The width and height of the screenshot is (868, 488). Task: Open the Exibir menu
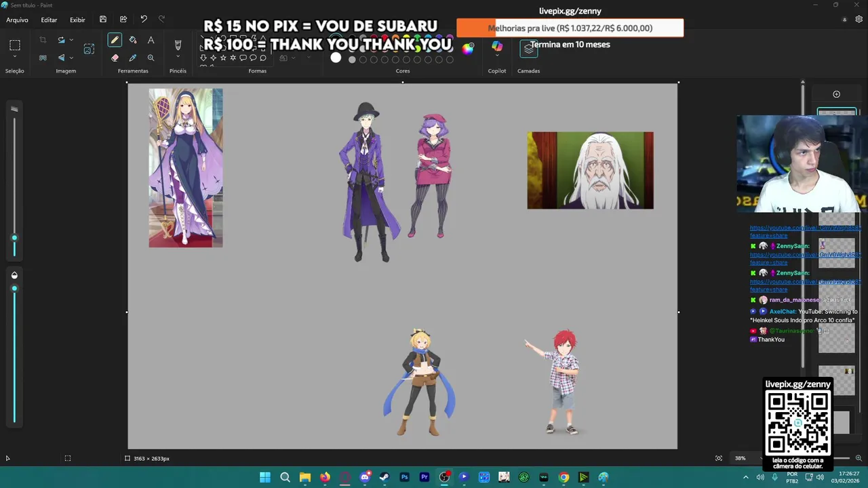coord(77,20)
